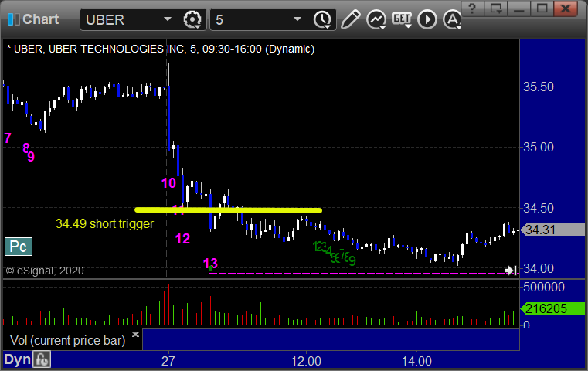The width and height of the screenshot is (588, 371).
Task: Click the magenta count number 12
Action: pos(182,239)
